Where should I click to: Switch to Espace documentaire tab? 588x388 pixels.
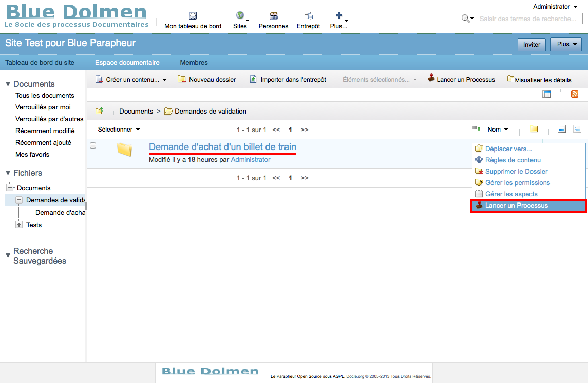coord(127,63)
